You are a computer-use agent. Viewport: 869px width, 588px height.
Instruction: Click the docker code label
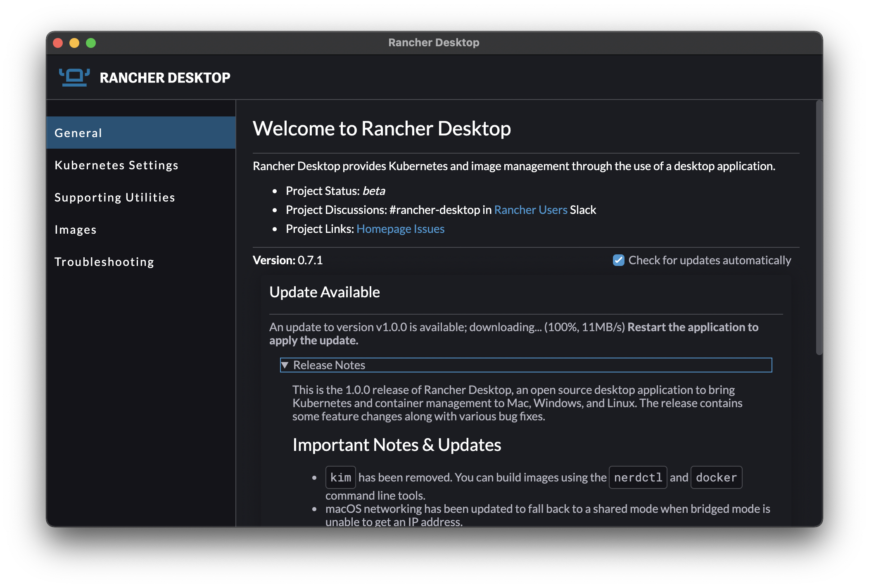pyautogui.click(x=716, y=477)
